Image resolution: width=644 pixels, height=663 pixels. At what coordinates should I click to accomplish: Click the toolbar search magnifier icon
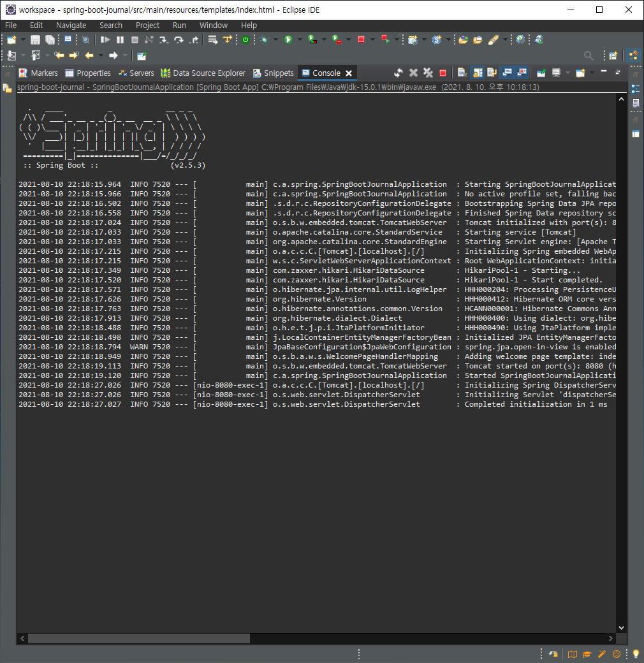click(x=588, y=55)
